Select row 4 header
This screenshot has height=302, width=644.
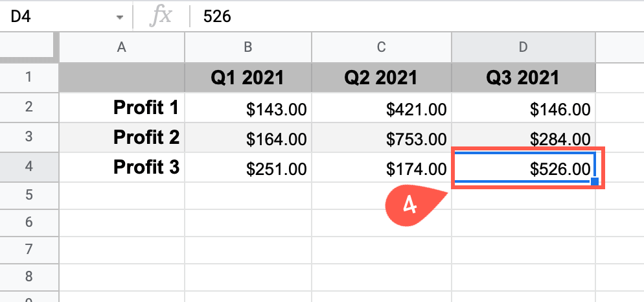29,167
